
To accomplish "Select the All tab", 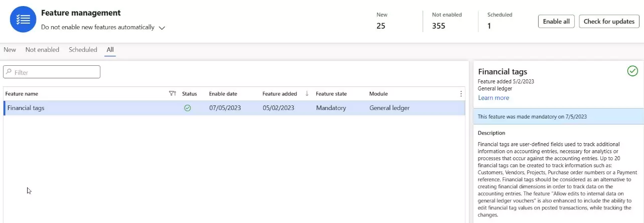I will [x=110, y=50].
